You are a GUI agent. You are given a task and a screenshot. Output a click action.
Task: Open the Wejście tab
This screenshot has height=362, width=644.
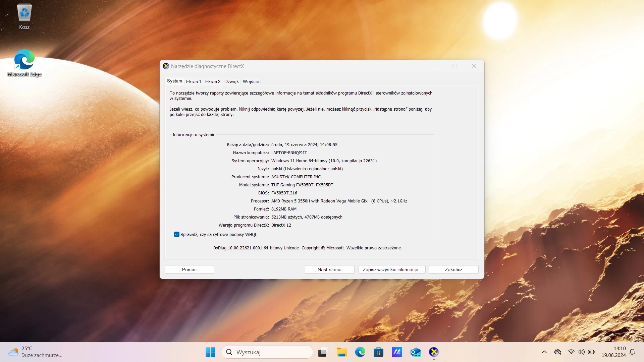(251, 81)
